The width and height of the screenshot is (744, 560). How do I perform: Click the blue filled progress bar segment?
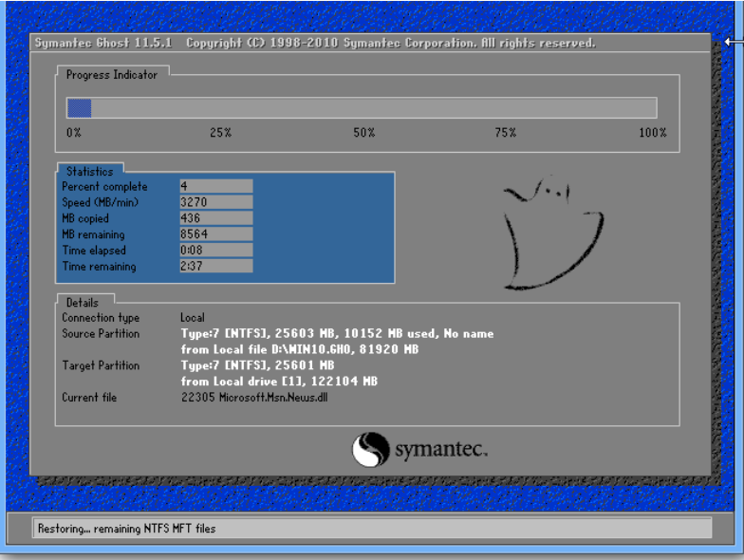(x=79, y=108)
